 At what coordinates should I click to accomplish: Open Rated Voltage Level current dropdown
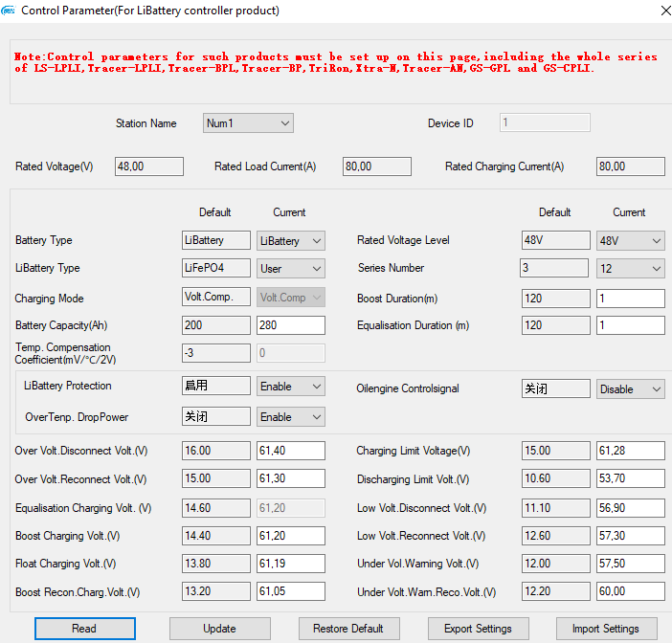click(630, 241)
